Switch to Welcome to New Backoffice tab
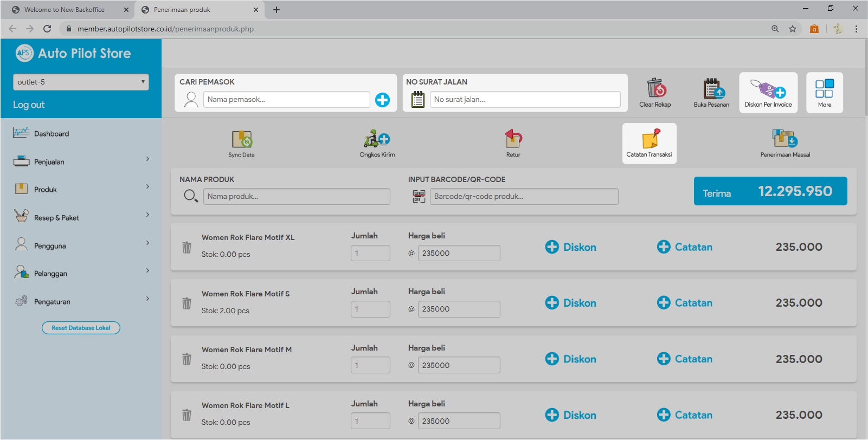The width and height of the screenshot is (868, 440). (x=65, y=10)
